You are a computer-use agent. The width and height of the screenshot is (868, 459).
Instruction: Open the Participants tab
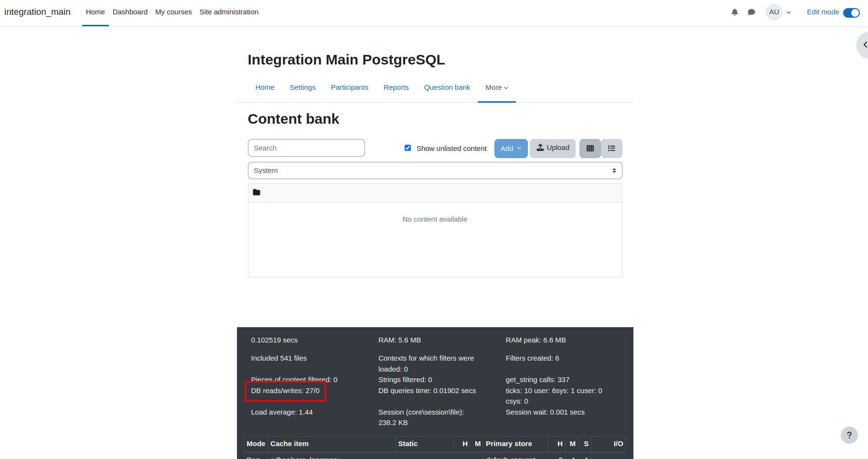pyautogui.click(x=350, y=87)
